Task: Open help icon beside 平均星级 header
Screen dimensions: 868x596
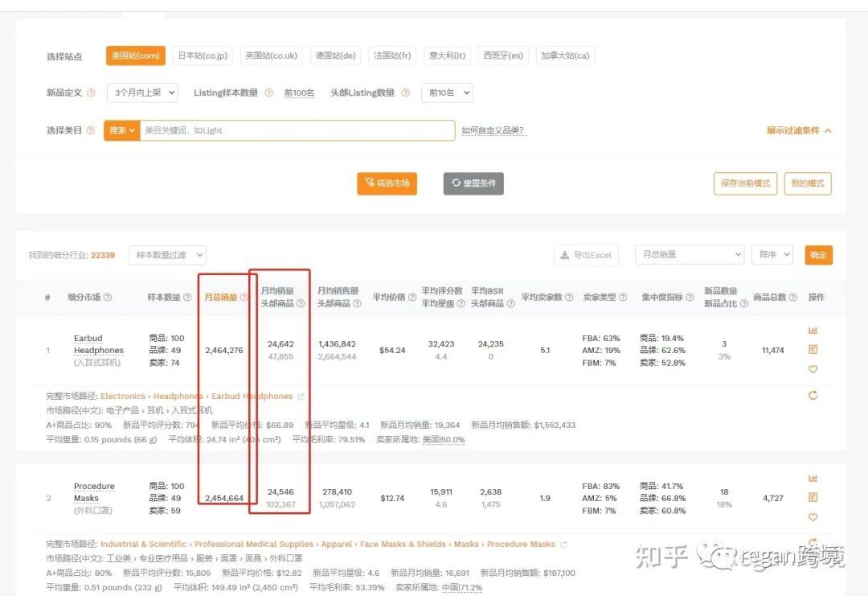Action: [x=461, y=303]
